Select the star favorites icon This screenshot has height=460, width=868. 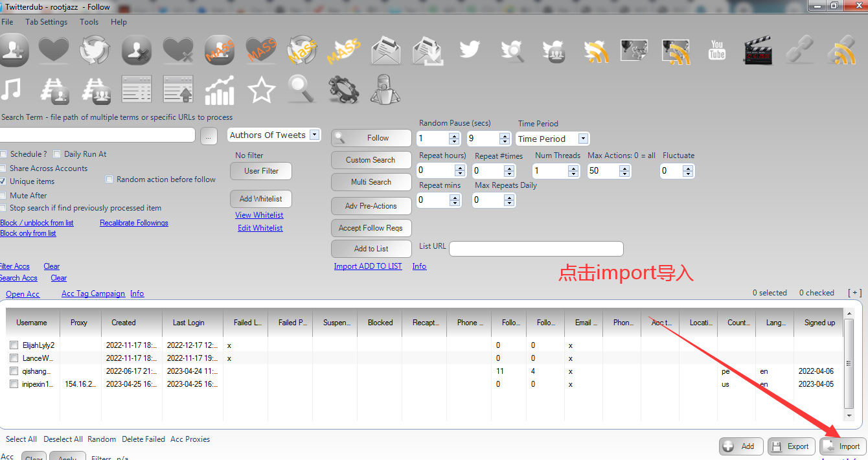(262, 89)
